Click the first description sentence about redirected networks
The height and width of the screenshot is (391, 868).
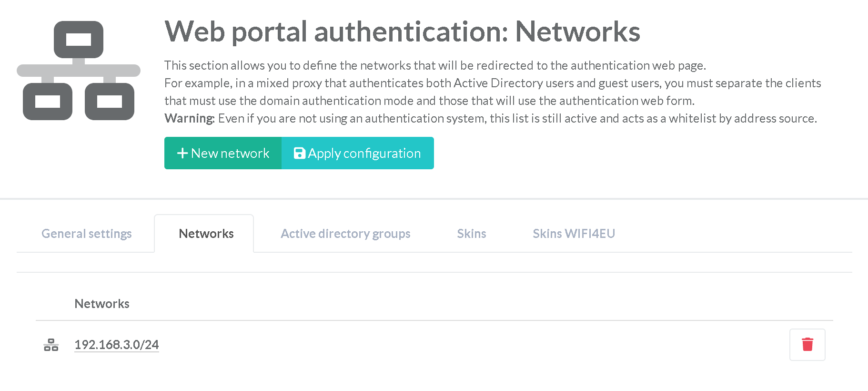click(434, 65)
